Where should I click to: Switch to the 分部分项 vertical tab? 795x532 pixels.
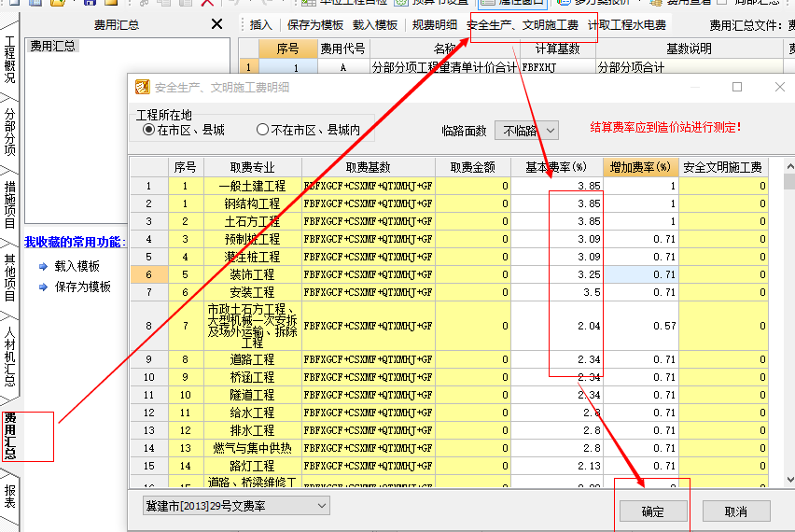(x=9, y=132)
